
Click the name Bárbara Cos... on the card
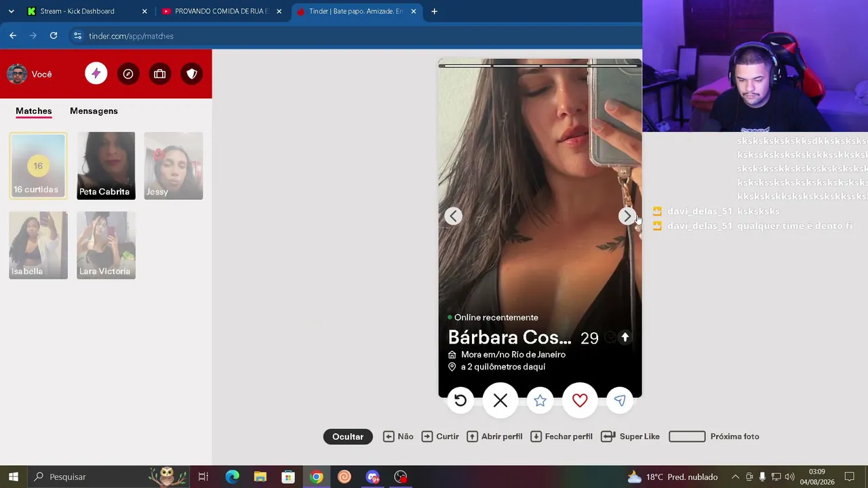coord(510,338)
